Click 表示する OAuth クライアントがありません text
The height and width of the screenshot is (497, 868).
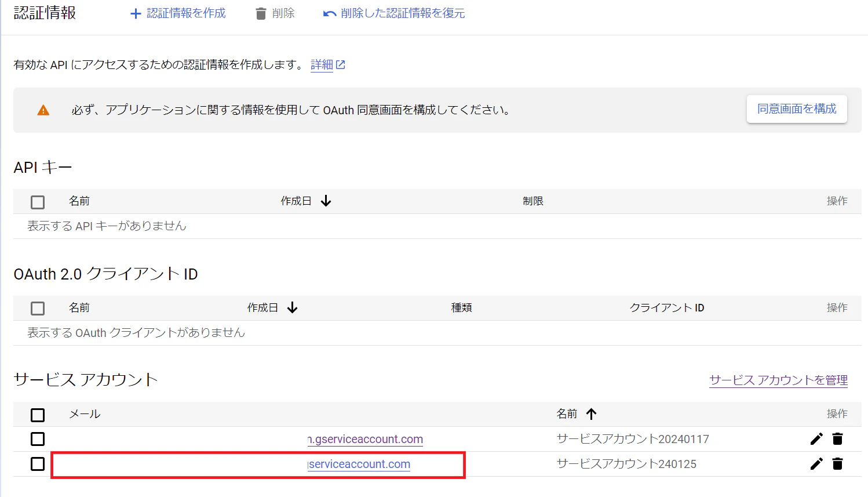pyautogui.click(x=136, y=333)
